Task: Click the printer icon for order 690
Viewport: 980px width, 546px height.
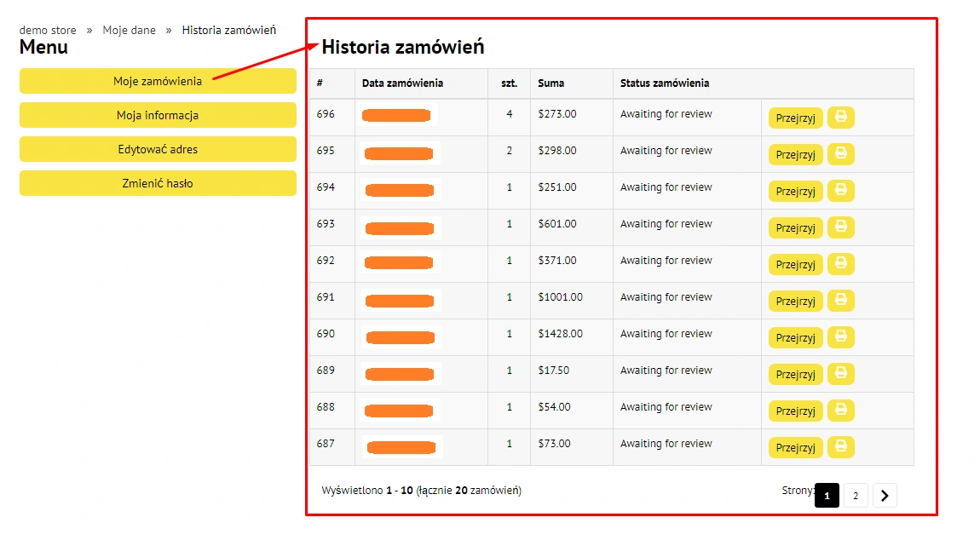Action: click(840, 337)
